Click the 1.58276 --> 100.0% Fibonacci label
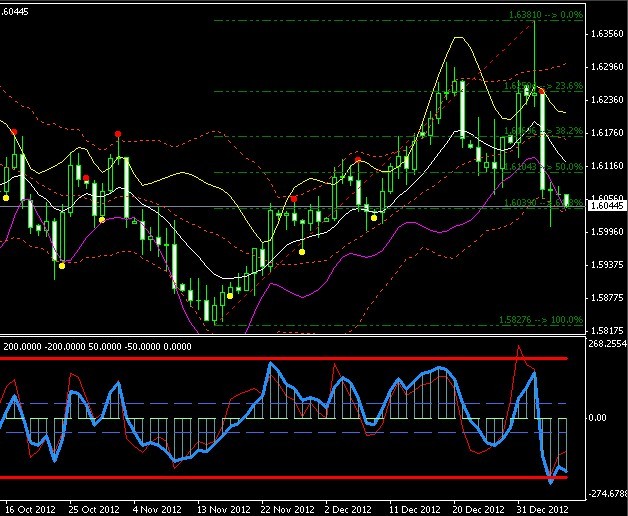628x516 pixels. coord(541,320)
